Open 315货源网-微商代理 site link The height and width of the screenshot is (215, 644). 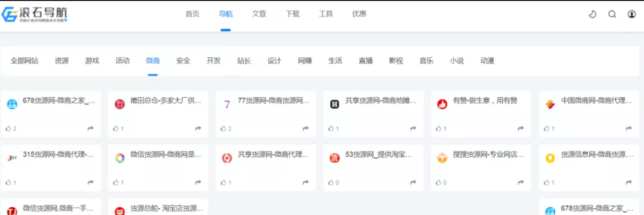click(59, 155)
